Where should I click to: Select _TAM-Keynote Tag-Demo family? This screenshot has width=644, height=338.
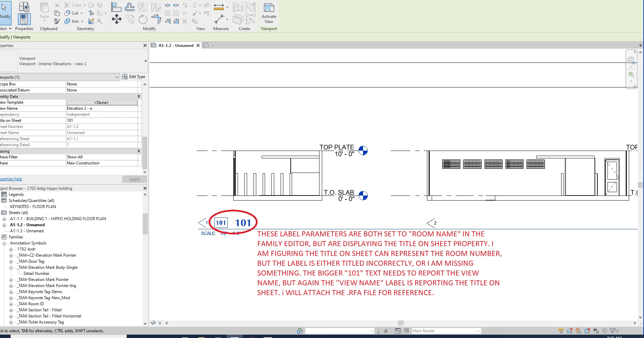click(x=40, y=292)
